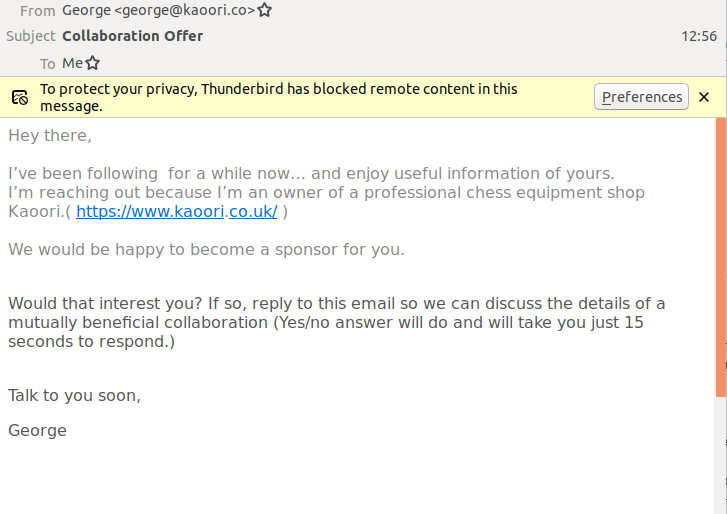
Task: Click the message time 12:56
Action: click(699, 36)
